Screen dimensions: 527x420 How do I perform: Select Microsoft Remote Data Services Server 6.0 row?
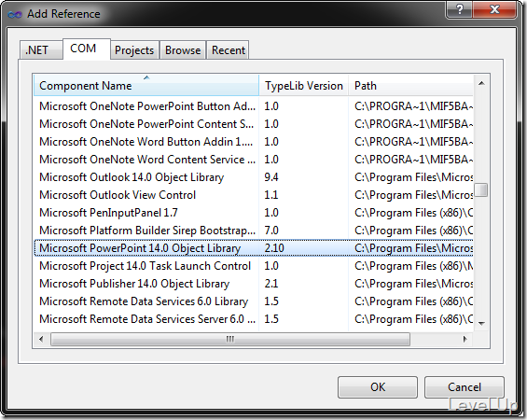tap(254, 319)
